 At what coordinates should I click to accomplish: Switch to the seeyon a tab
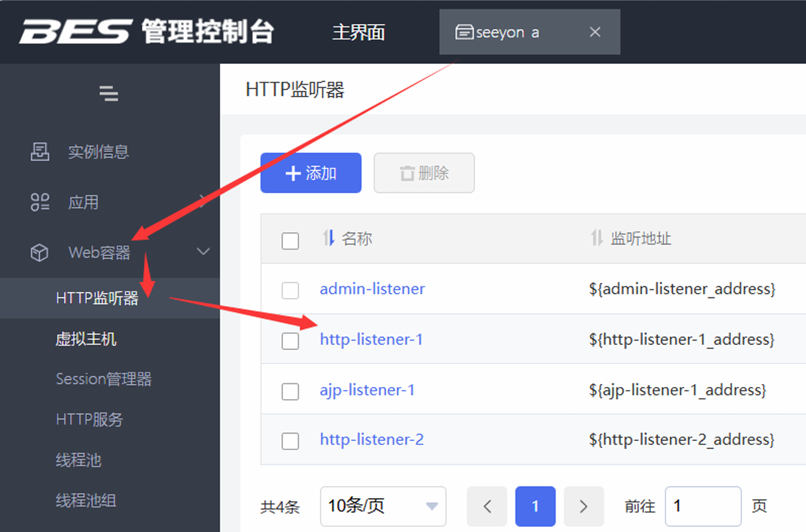click(x=529, y=32)
